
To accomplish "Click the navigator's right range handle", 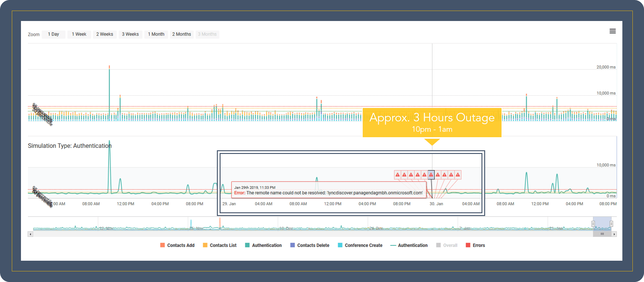I will [611, 224].
